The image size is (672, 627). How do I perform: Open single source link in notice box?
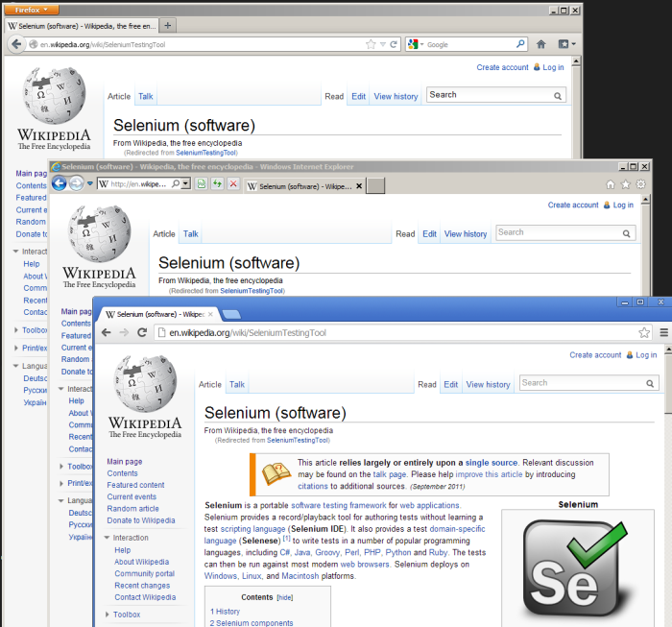tap(492, 463)
